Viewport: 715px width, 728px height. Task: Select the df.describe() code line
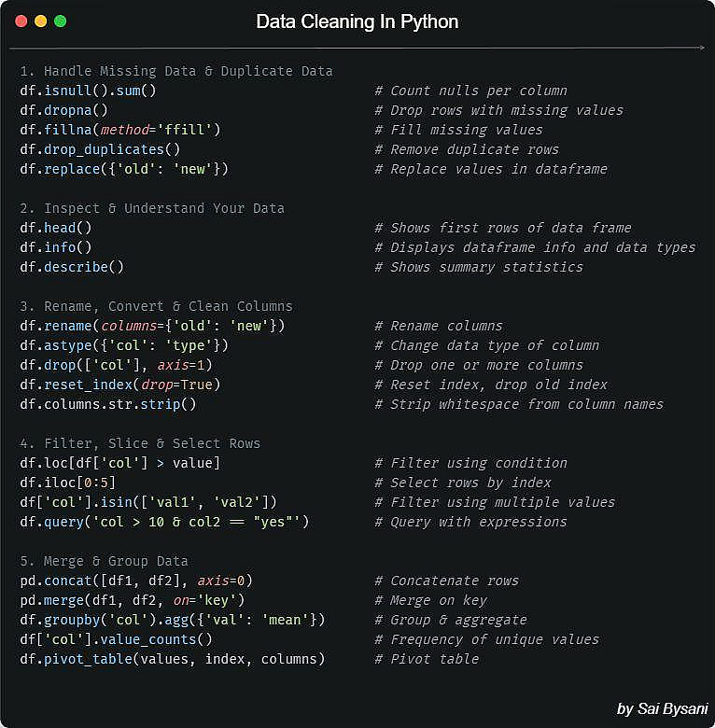coord(72,267)
